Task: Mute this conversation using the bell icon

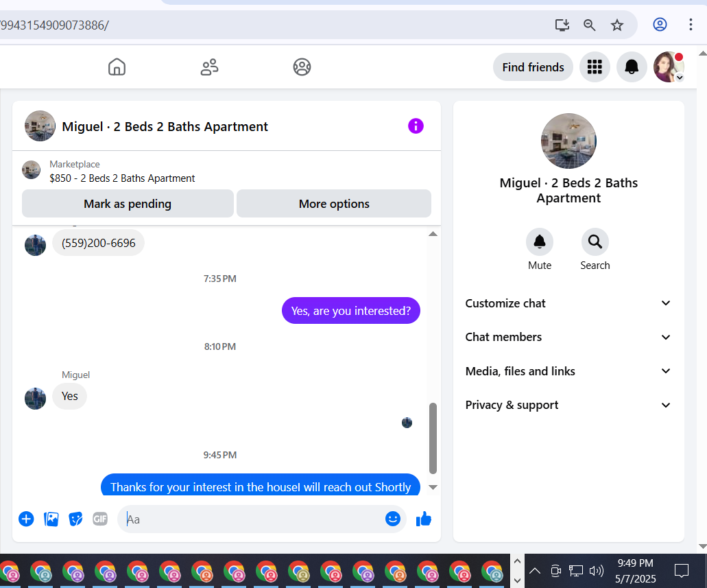Action: [x=539, y=242]
